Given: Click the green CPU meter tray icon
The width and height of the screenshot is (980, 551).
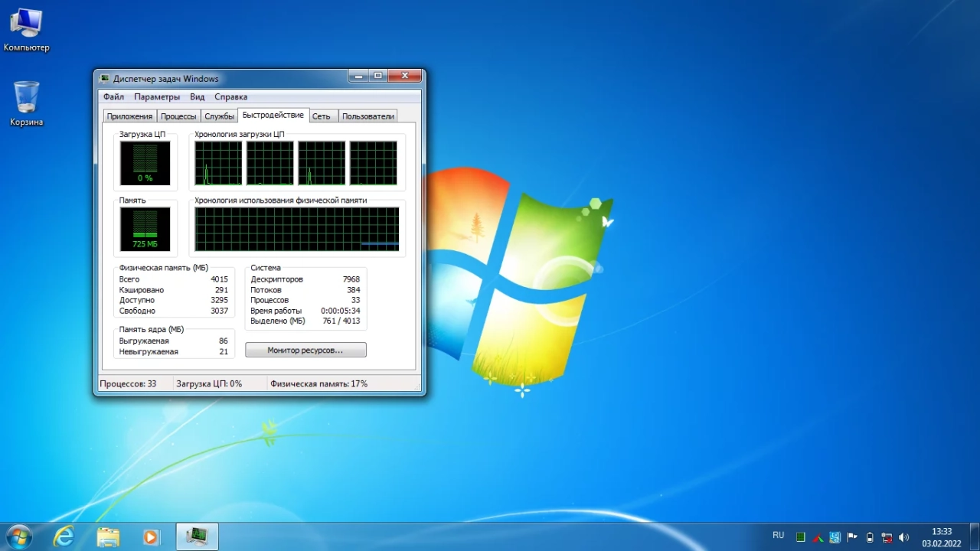Looking at the screenshot, I should point(801,537).
